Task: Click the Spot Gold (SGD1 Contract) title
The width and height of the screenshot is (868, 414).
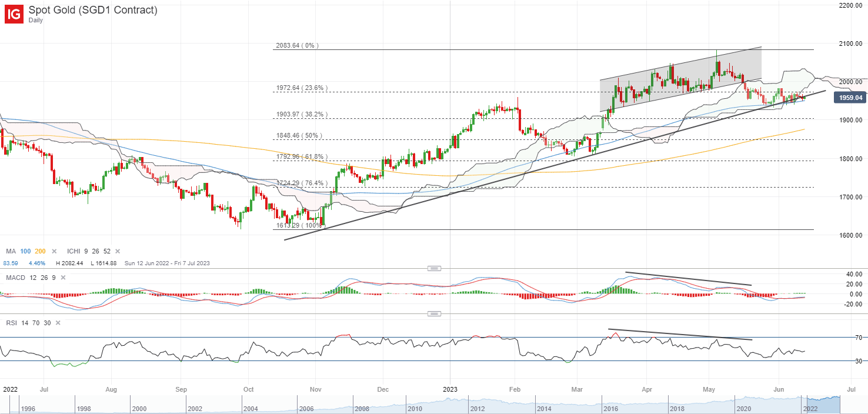Action: [x=93, y=9]
